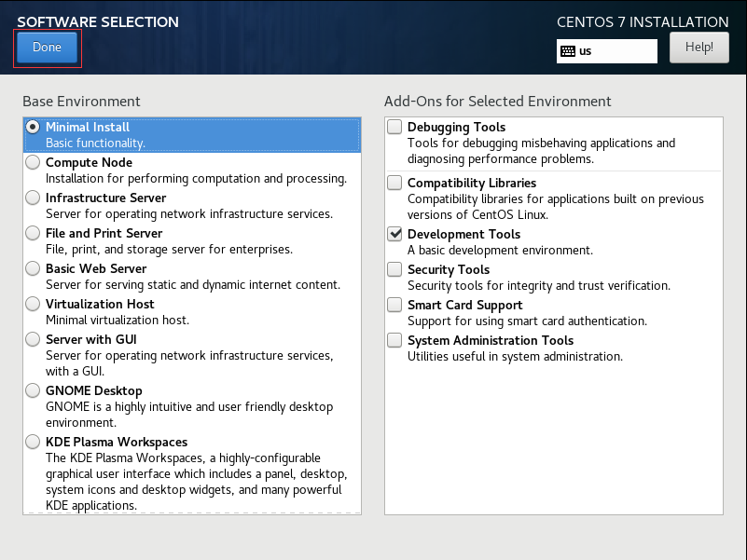Click the 'CENTOS 7 INSTALLATION' title
747x560 pixels.
pos(643,22)
